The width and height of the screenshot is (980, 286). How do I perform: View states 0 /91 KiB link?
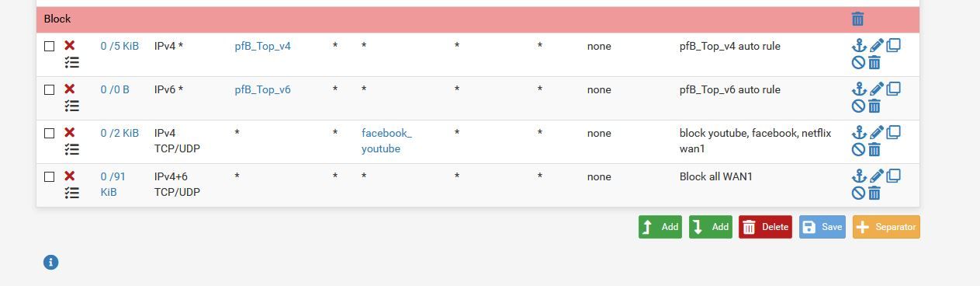[113, 184]
